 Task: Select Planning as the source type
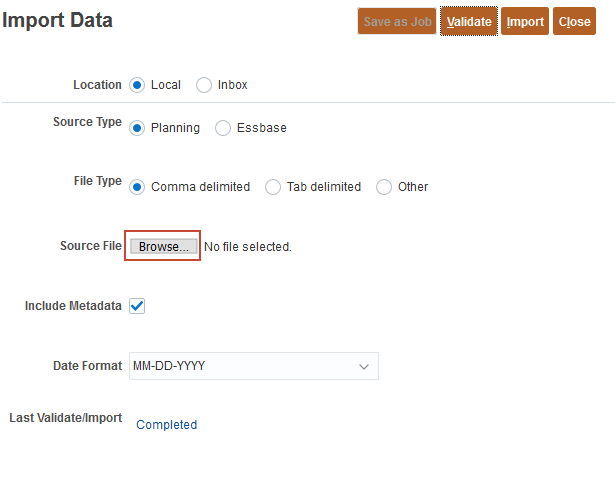(138, 128)
